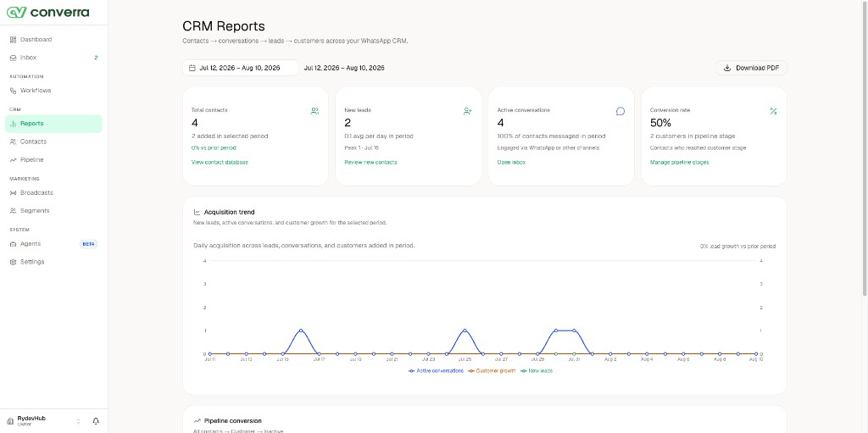Open Contacts in the sidebar
Viewport: 868px width, 433px height.
point(53,142)
